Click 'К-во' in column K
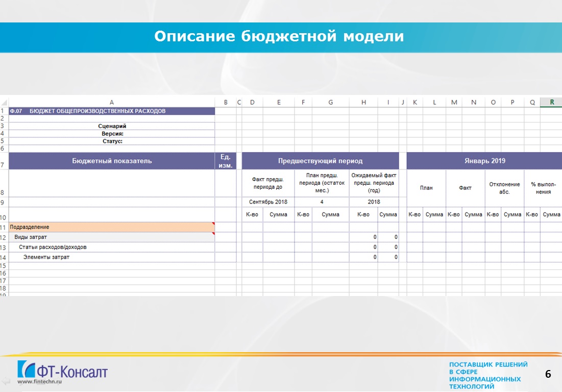 pos(414,214)
